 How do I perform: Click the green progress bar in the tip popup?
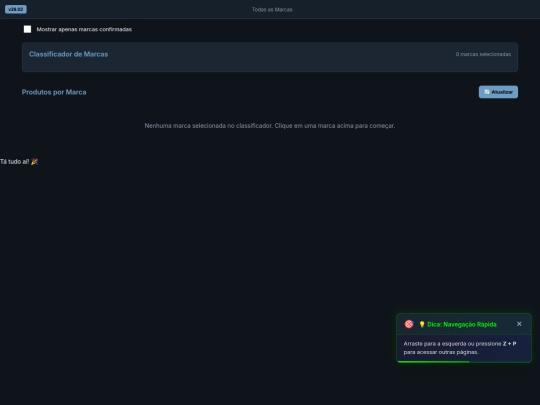point(433,362)
